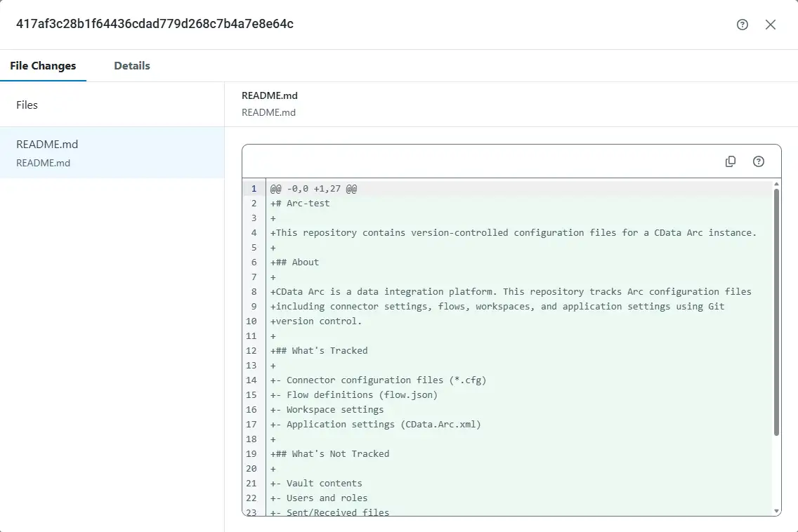Click the line starting '+This repository contains version-controlled'
Screen dimensions: 798x532
514,233
